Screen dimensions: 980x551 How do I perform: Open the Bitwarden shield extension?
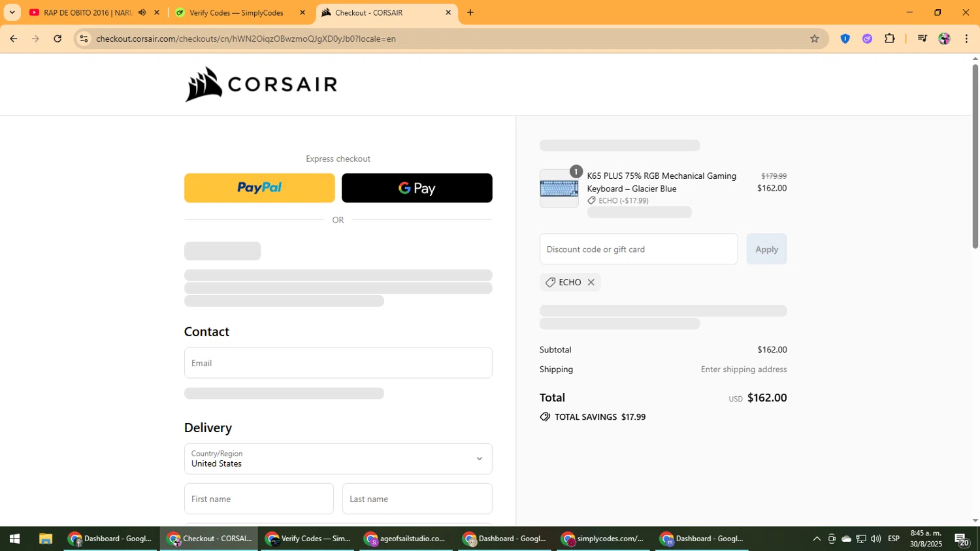[845, 39]
